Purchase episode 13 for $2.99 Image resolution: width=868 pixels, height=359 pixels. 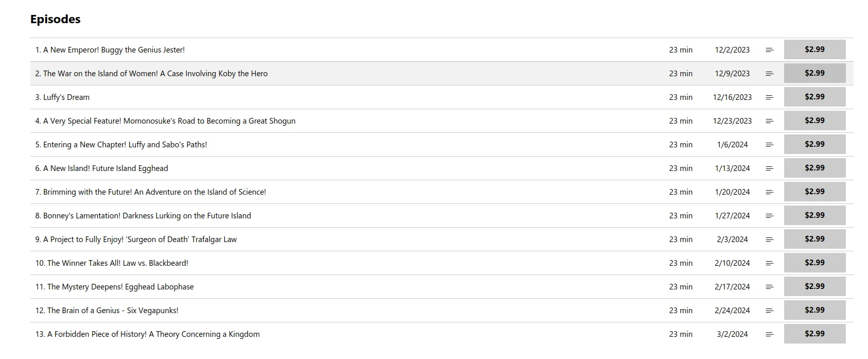[x=814, y=334]
